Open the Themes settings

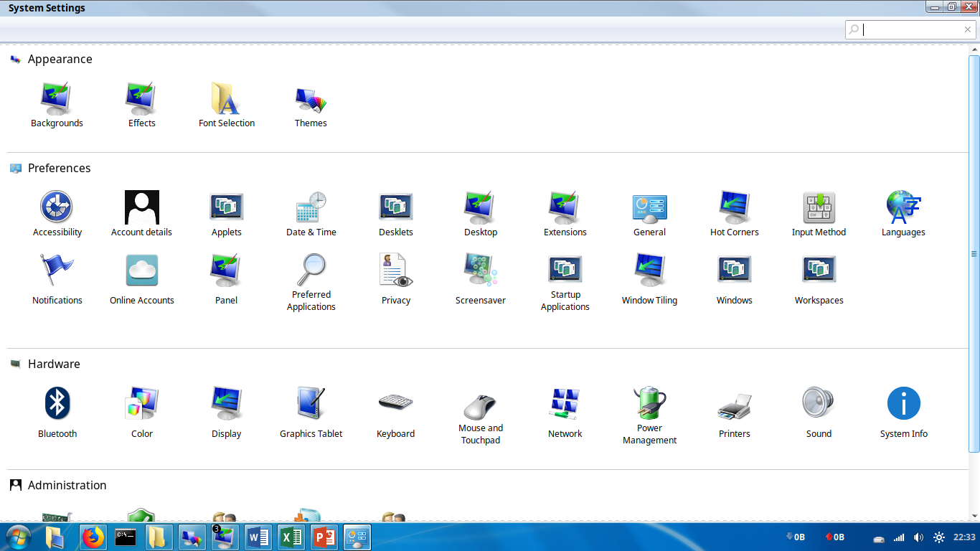click(311, 105)
